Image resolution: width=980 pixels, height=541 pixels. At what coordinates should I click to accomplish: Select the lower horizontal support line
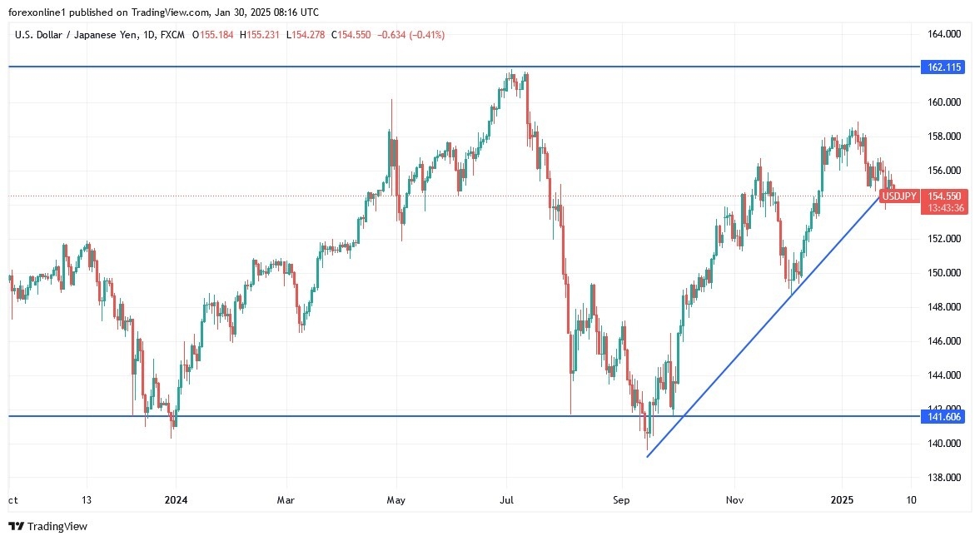tap(333, 416)
